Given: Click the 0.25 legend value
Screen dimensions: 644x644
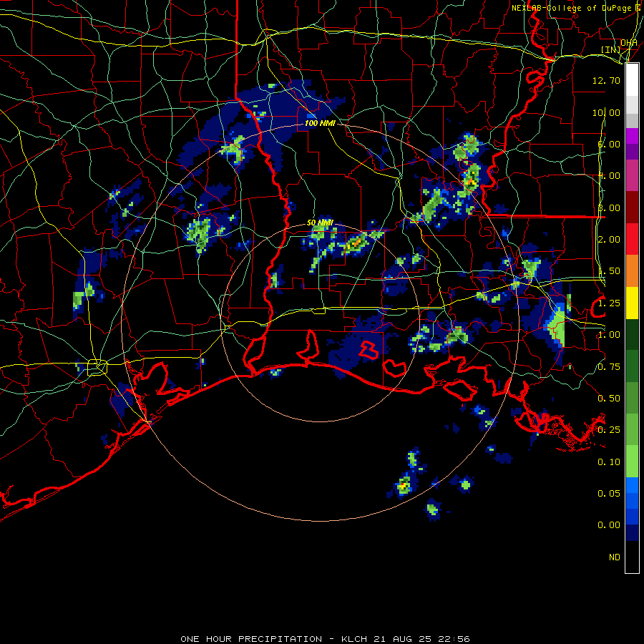Looking at the screenshot, I should click(609, 430).
